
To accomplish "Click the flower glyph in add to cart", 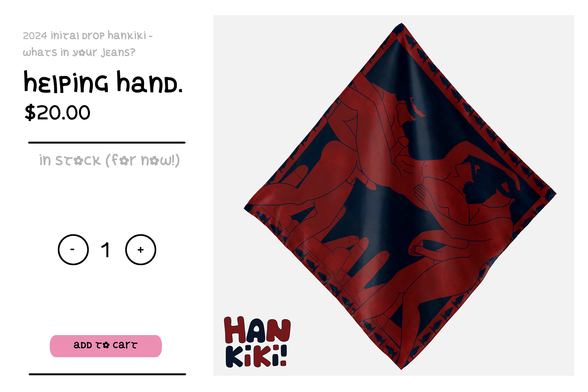I will coord(106,345).
